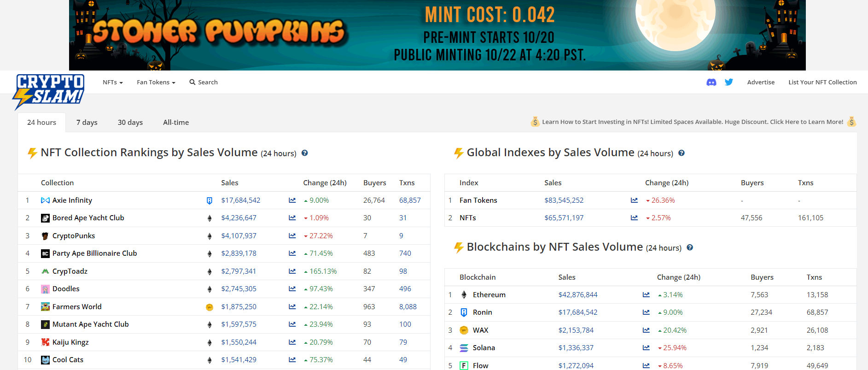Click the help icon beside Blockchains by NFT Sales
This screenshot has height=370, width=868.
point(690,247)
